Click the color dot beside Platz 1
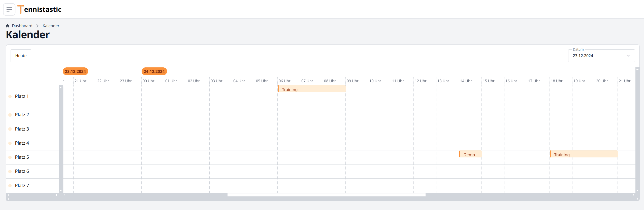The image size is (644, 210). pyautogui.click(x=10, y=96)
